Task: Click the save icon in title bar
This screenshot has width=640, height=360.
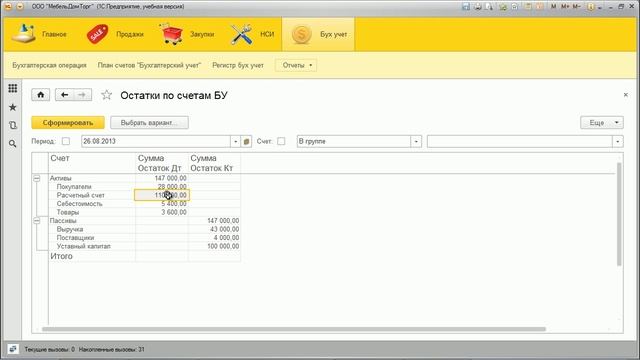Action: click(x=466, y=7)
